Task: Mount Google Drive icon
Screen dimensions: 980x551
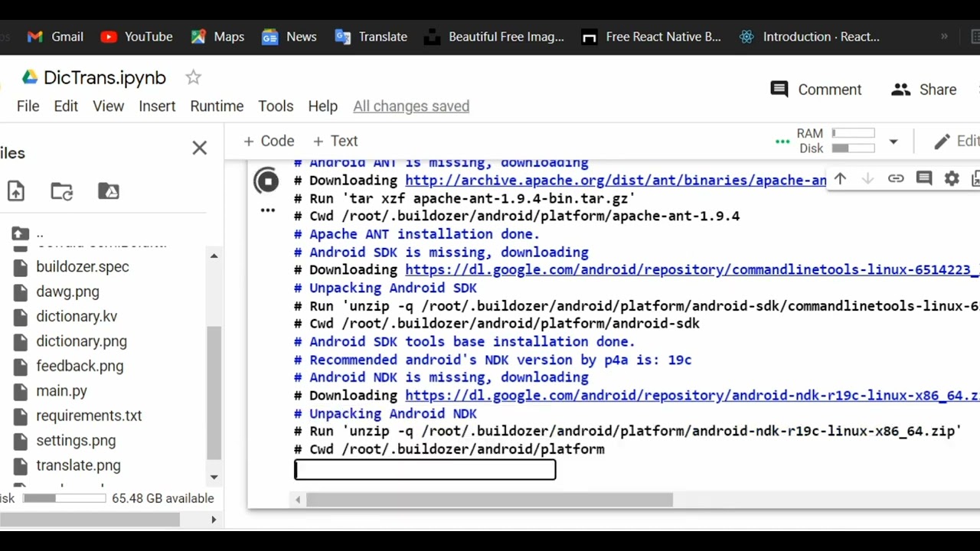Action: [109, 191]
